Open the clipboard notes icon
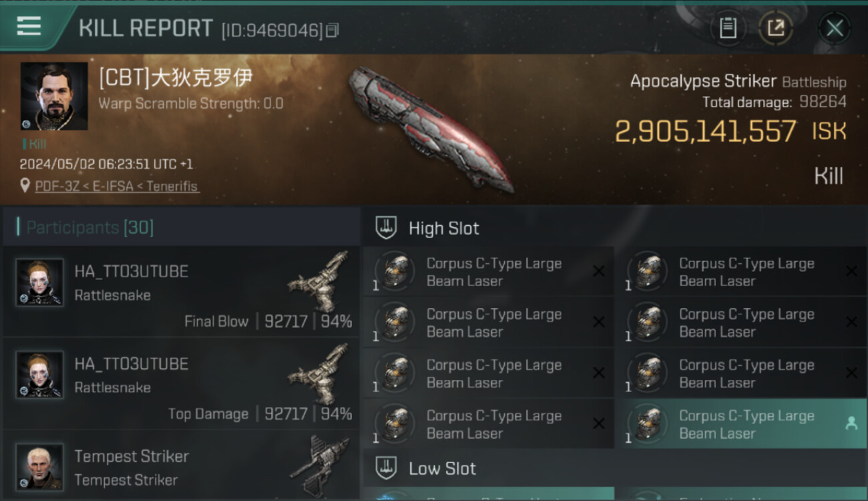The height and width of the screenshot is (501, 868). point(728,28)
